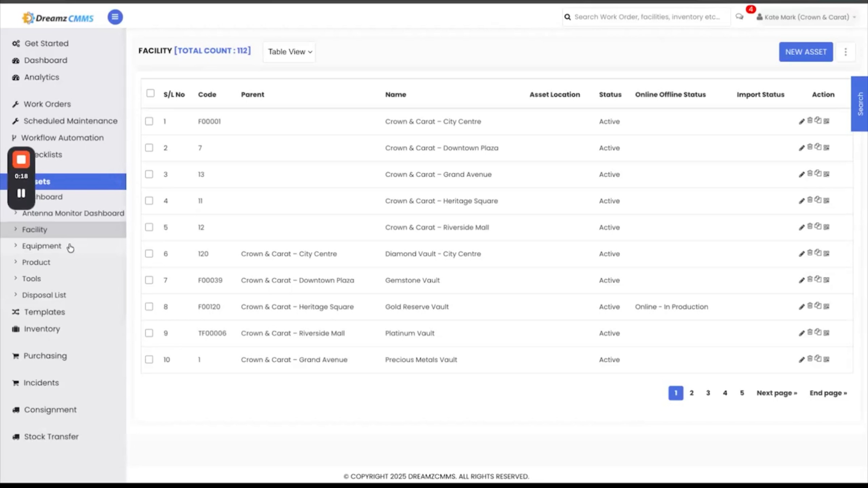The image size is (868, 488).
Task: Click the End page link
Action: pos(828,393)
